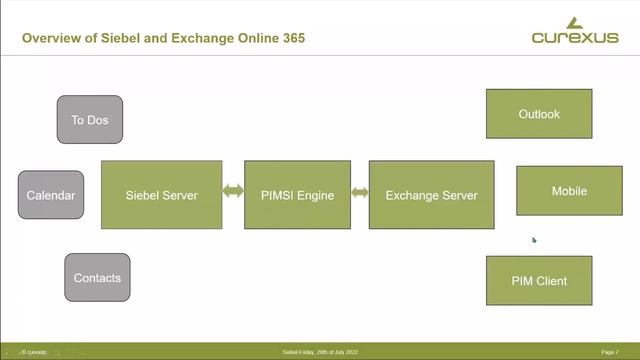640x360 pixels.
Task: Click the Contacts box
Action: click(97, 278)
